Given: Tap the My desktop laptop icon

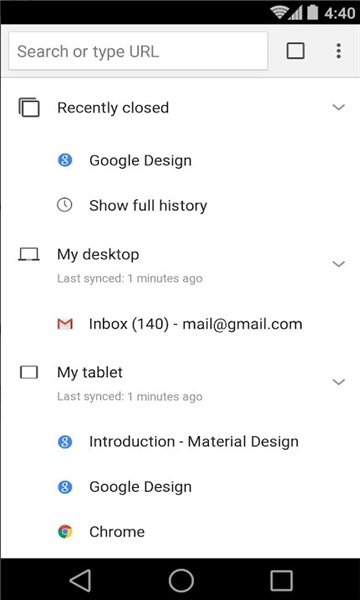Looking at the screenshot, I should click(29, 254).
